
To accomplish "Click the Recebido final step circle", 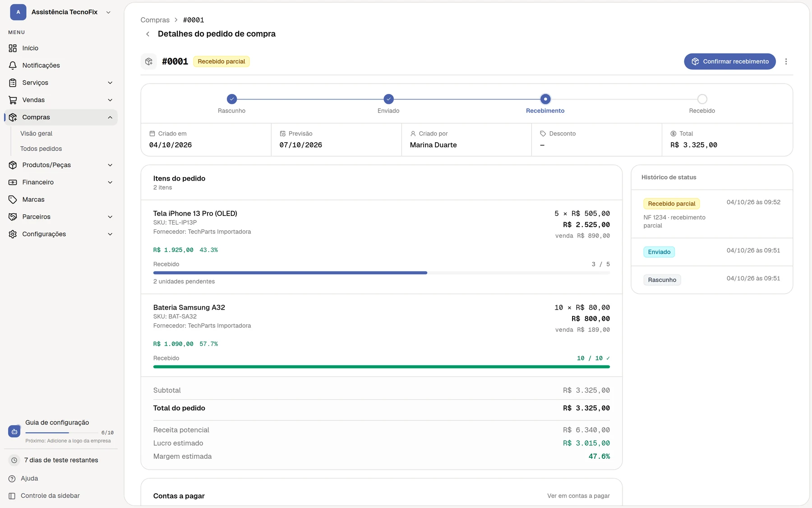I will [702, 99].
